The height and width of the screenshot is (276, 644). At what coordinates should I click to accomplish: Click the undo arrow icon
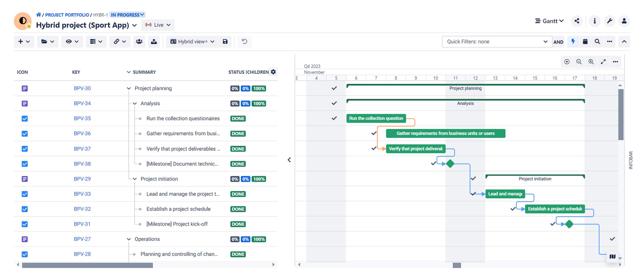(245, 41)
